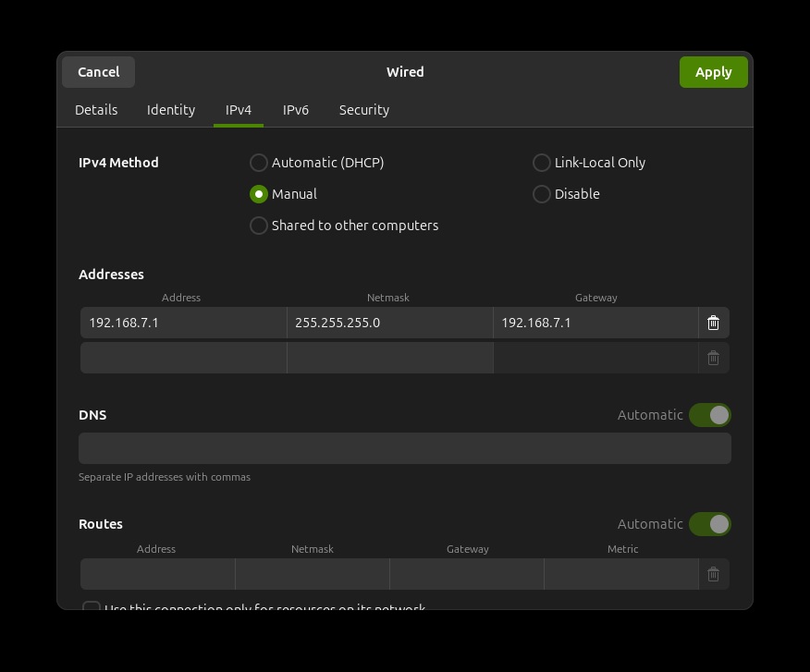Delete the 192.168.7.1 address entry
This screenshot has height=672, width=810.
click(x=713, y=323)
